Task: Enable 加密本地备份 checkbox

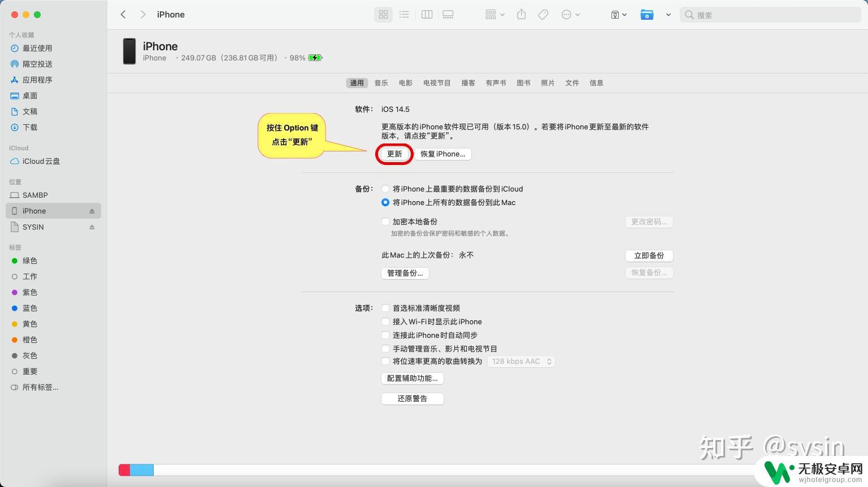Action: [x=385, y=221]
